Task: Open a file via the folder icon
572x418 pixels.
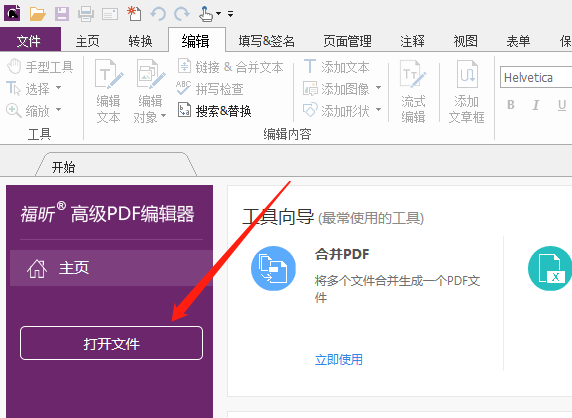Action: pos(38,14)
